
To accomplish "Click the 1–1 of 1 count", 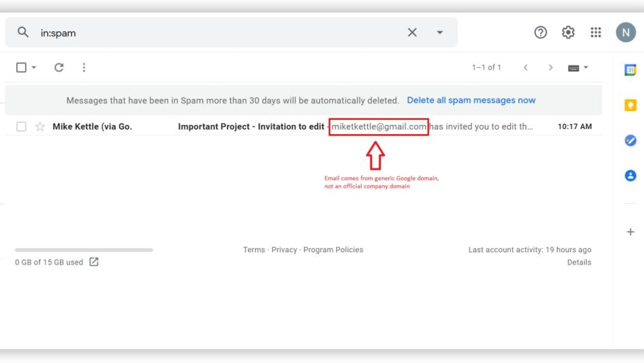I will [486, 68].
